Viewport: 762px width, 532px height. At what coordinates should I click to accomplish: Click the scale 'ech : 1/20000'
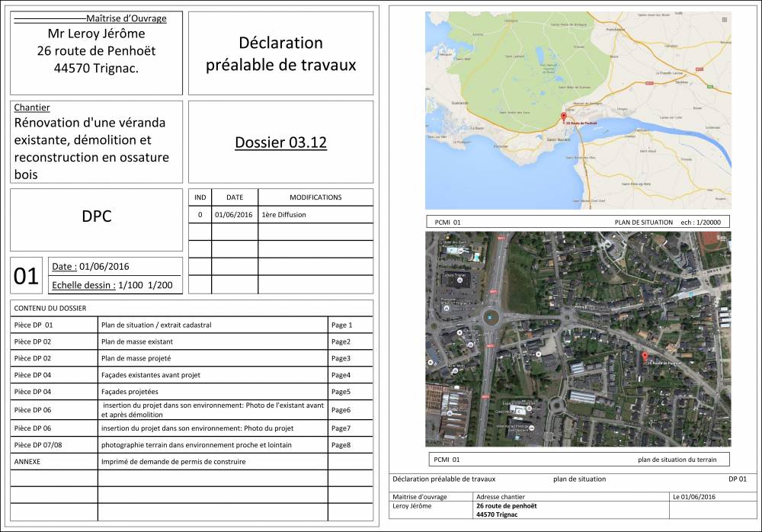(x=701, y=223)
